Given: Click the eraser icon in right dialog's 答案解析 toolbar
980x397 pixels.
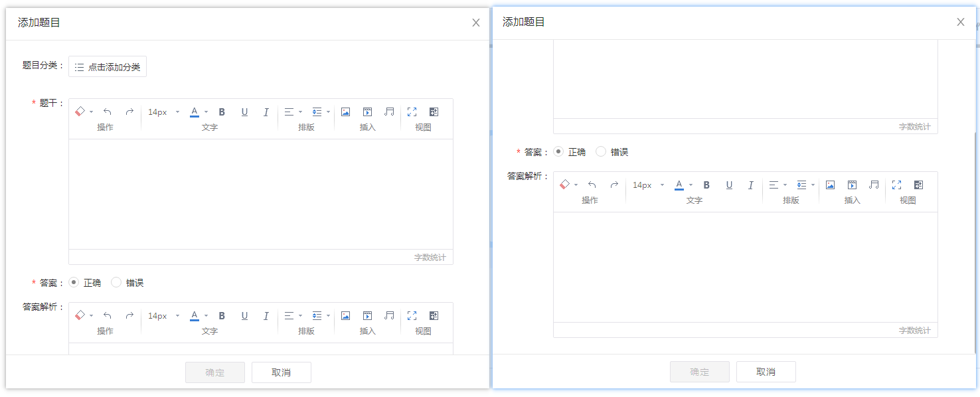Looking at the screenshot, I should click(x=565, y=185).
